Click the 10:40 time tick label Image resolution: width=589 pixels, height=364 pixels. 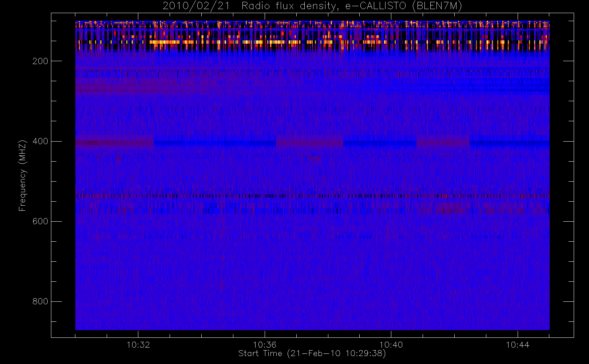click(x=391, y=344)
